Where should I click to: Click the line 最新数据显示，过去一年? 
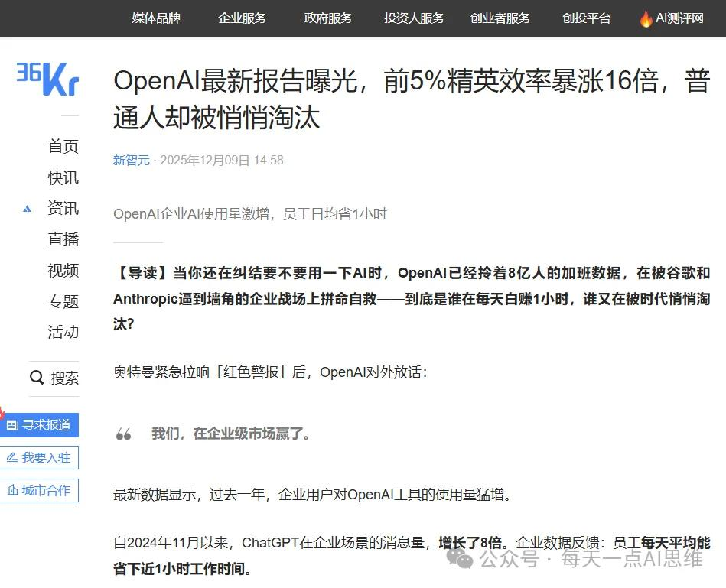click(313, 495)
